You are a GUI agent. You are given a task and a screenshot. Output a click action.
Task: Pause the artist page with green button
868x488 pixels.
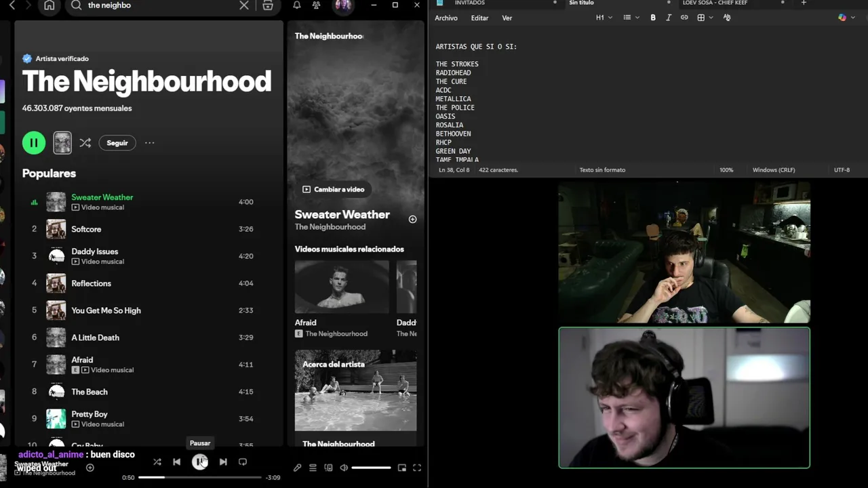click(34, 142)
